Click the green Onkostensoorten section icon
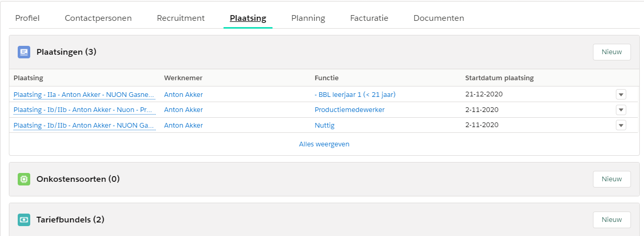 (24, 179)
